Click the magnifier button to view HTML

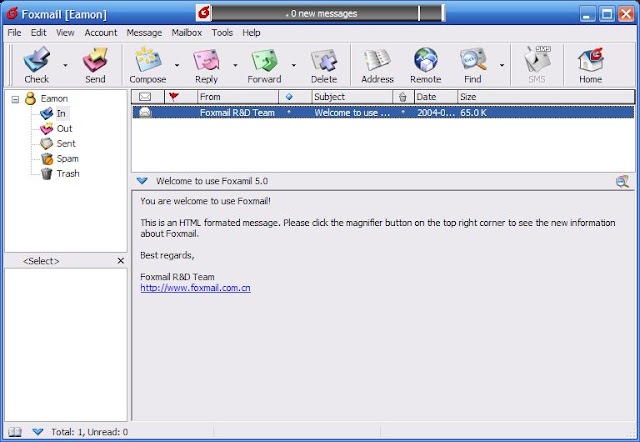pos(622,181)
